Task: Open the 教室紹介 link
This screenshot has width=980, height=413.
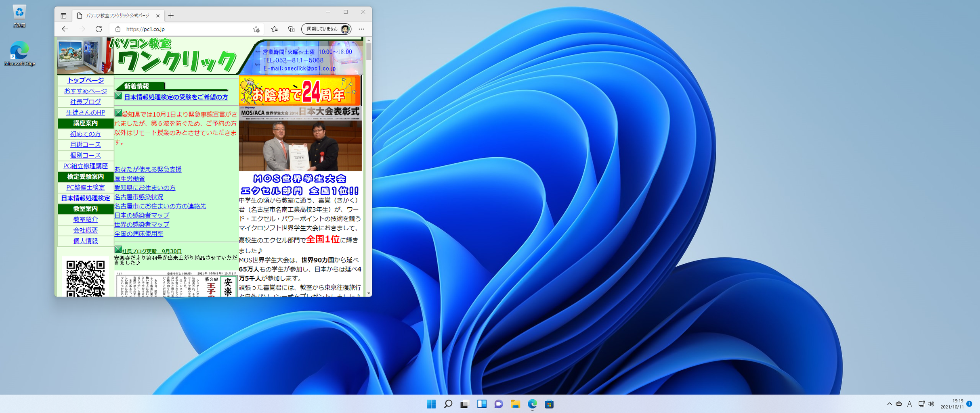Action: tap(86, 219)
